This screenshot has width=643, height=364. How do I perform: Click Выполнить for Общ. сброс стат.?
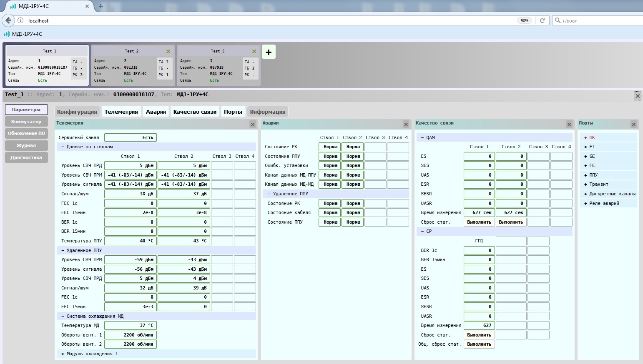(x=479, y=344)
